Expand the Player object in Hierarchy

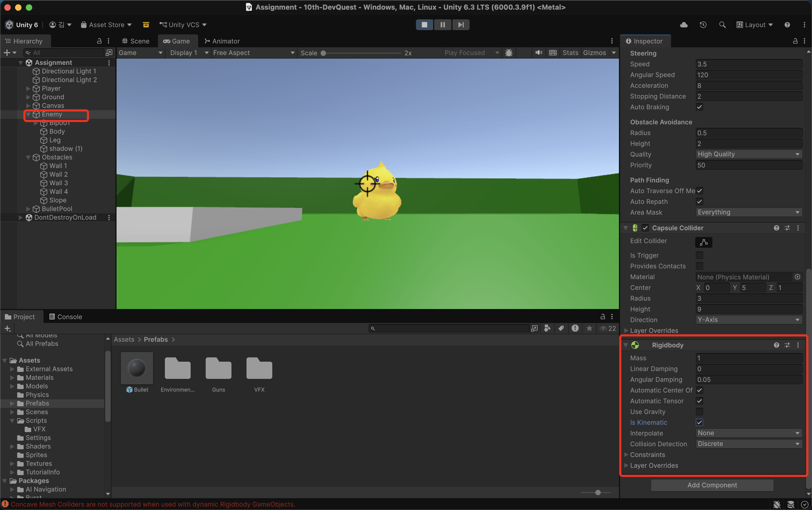tap(28, 88)
